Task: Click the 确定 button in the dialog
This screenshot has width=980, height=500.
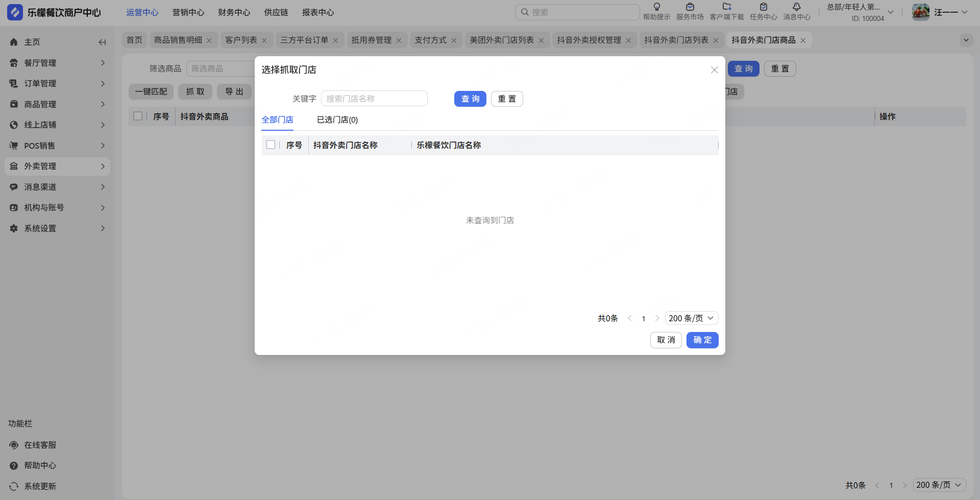Action: (x=702, y=340)
